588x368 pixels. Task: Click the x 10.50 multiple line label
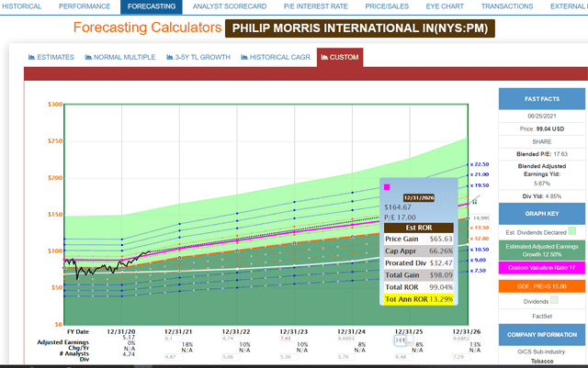tap(480, 250)
